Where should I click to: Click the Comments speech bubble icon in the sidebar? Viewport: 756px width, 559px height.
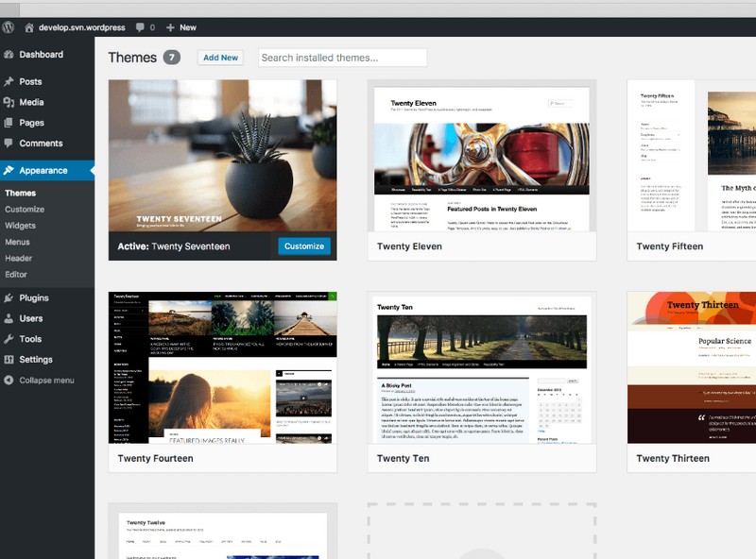tap(9, 144)
